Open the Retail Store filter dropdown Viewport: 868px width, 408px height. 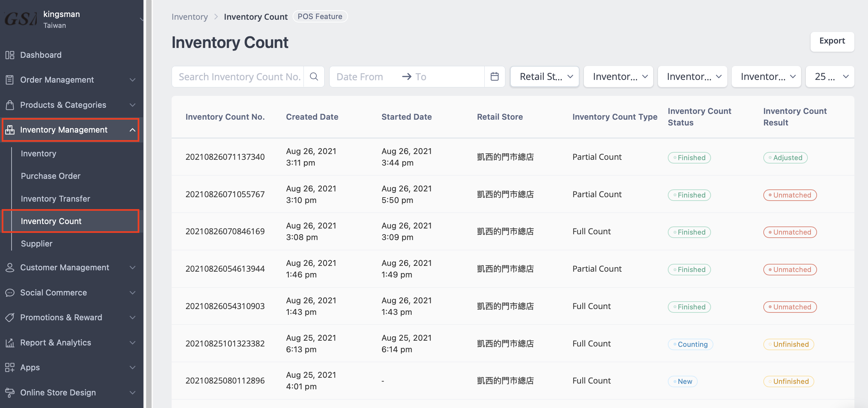click(x=544, y=77)
